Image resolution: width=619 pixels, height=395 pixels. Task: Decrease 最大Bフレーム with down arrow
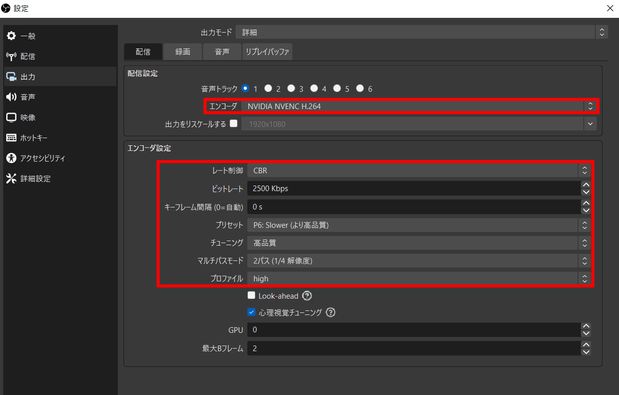(586, 352)
